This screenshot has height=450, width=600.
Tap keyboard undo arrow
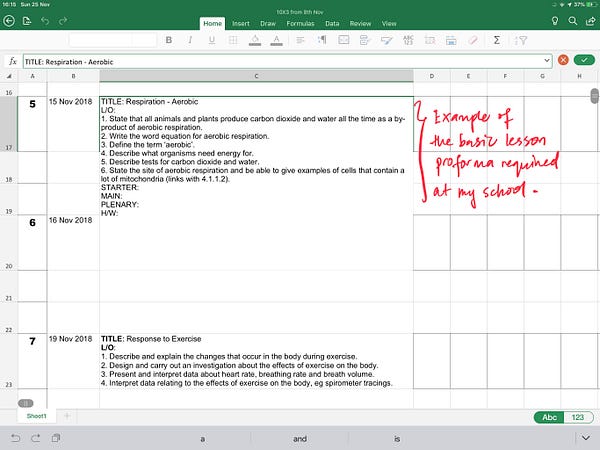15,438
